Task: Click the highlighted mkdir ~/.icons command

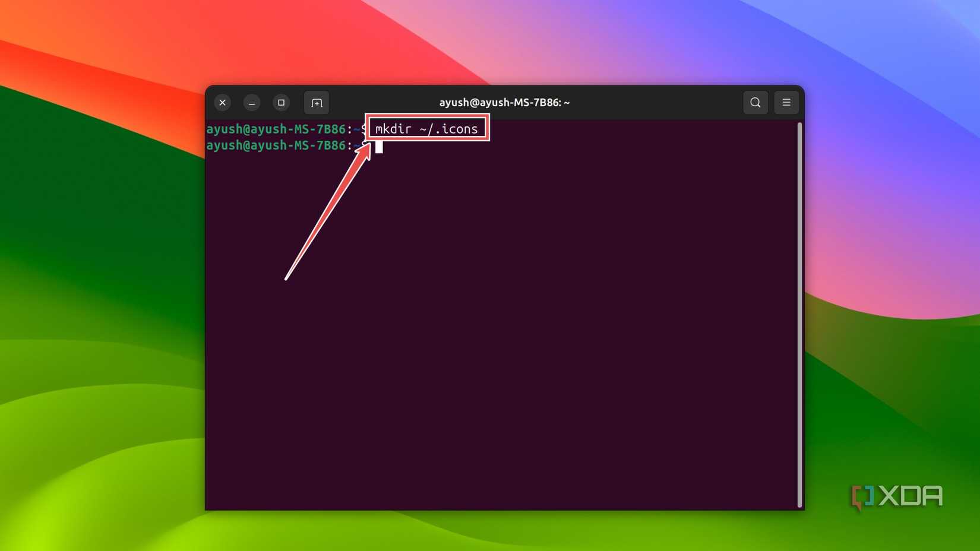Action: 426,128
